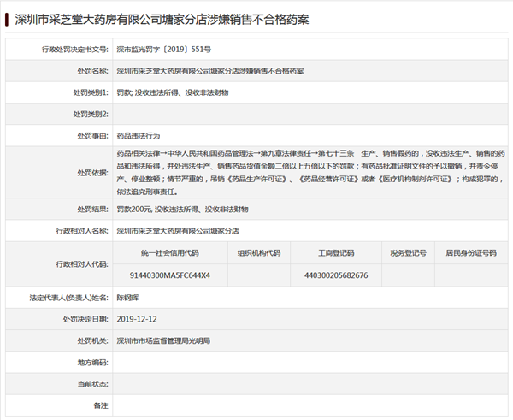The image size is (513, 420).
Task: Select authority 深圳市市场监督管理局光明局
Action: [163, 340]
